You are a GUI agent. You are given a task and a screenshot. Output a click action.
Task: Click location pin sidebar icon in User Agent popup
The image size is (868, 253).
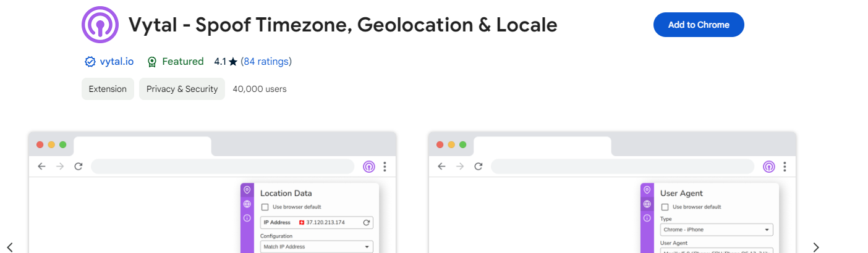pyautogui.click(x=647, y=190)
